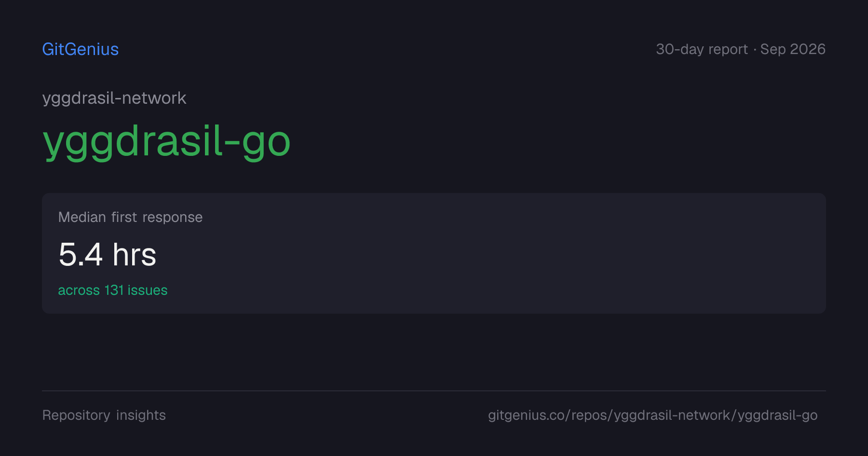Click yggdrasil-go at the end of footer URL

tap(777, 415)
